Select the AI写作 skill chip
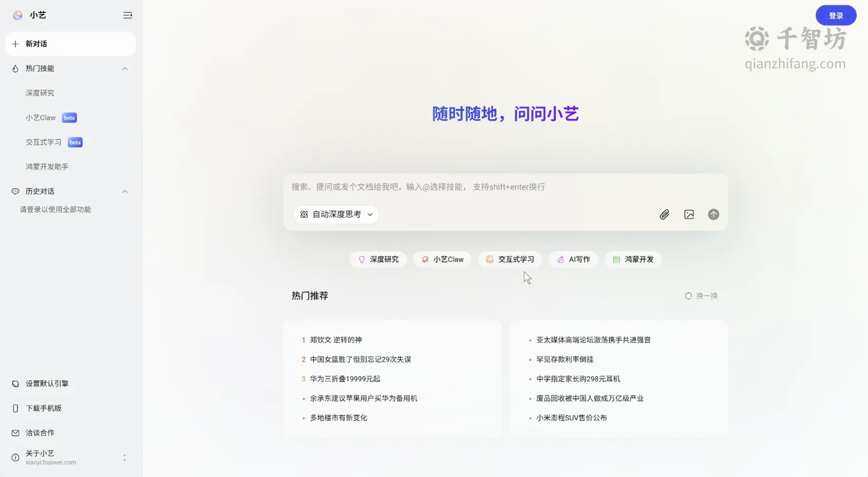The image size is (868, 477). click(x=573, y=260)
